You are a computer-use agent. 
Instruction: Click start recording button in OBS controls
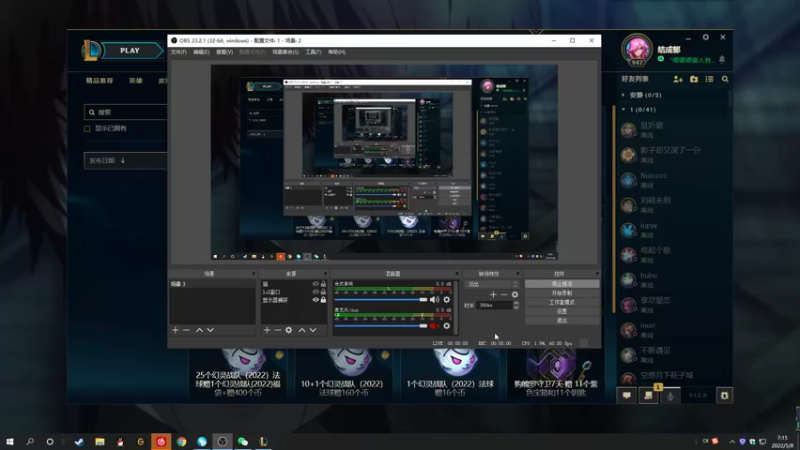coord(562,293)
